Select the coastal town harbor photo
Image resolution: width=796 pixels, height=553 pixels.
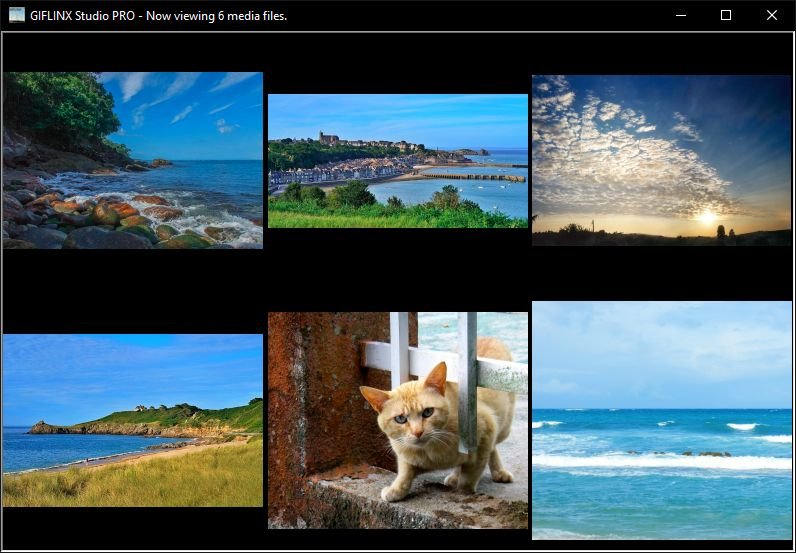[397, 161]
